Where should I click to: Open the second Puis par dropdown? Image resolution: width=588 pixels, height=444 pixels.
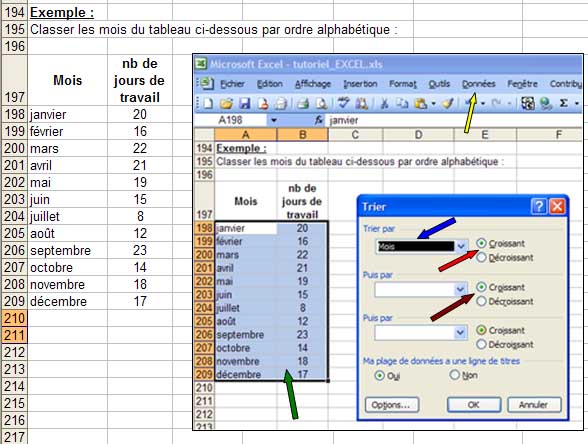(461, 333)
